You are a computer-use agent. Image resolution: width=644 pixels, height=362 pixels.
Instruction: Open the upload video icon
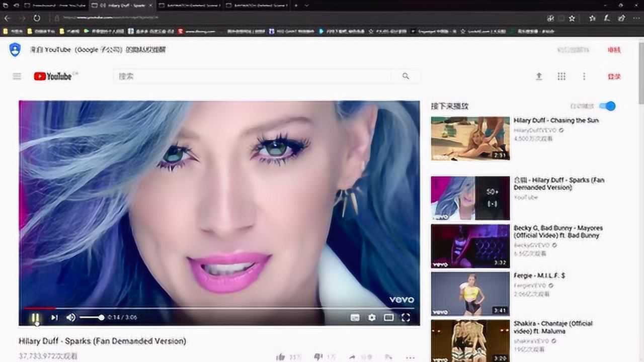(539, 76)
